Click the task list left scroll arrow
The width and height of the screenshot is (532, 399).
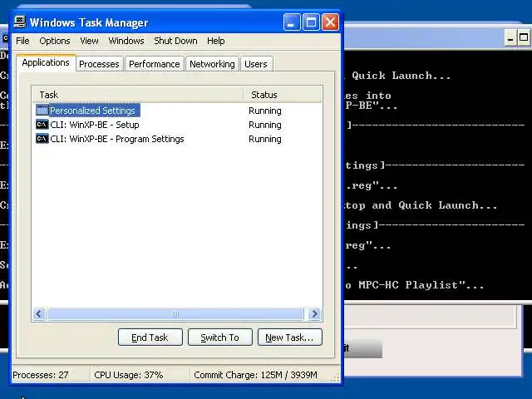[x=39, y=314]
